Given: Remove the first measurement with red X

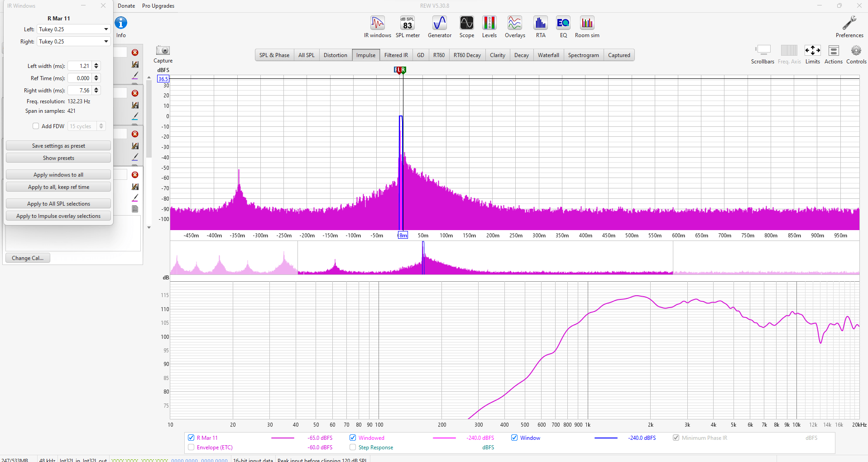Looking at the screenshot, I should pyautogui.click(x=135, y=53).
